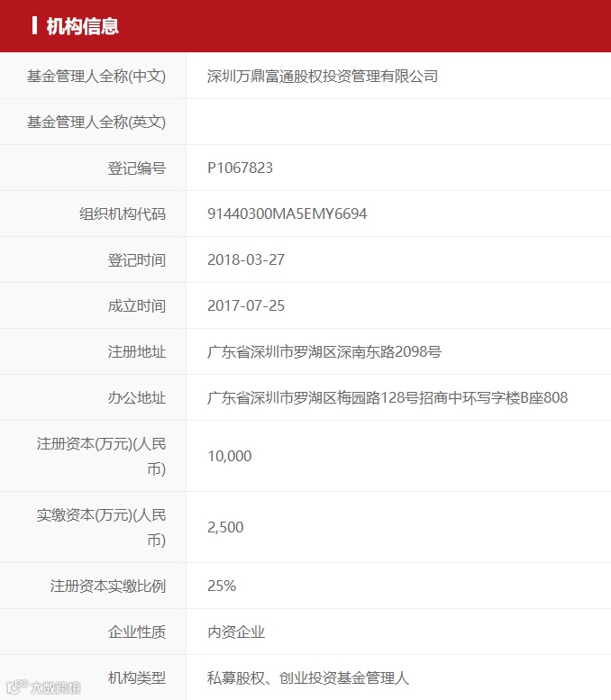Select address 广东省深圳市罗湖区深南东路2098号

(x=324, y=351)
